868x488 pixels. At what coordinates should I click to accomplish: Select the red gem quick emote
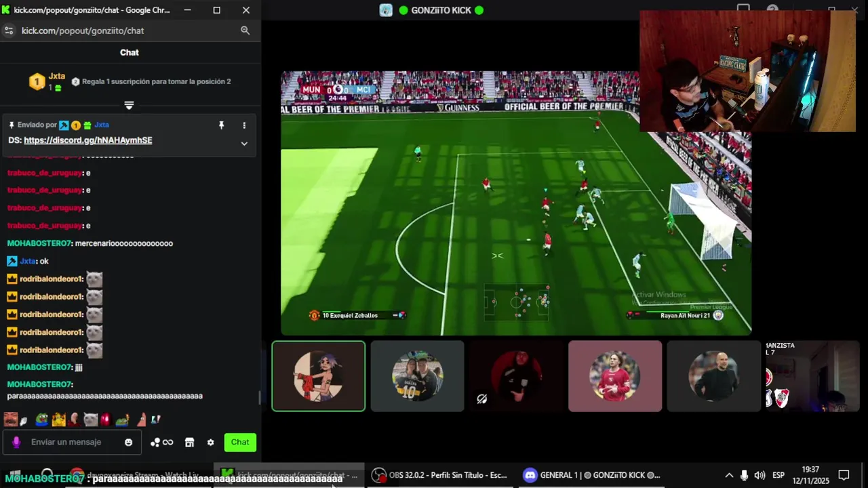click(105, 420)
